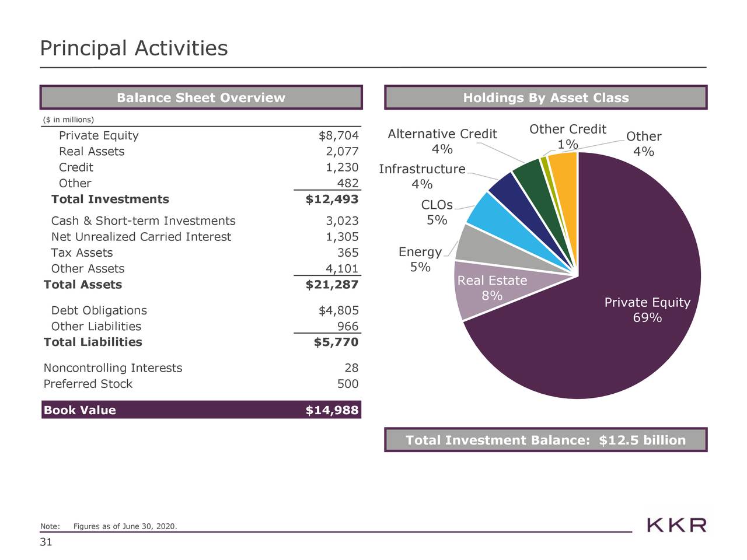747x560 pixels.
Task: Select the Other Liabilities label
Action: click(x=96, y=327)
